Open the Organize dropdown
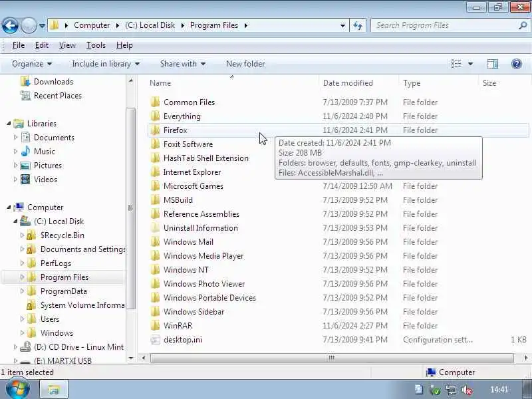Screen dimensions: 532x399 pos(32,64)
